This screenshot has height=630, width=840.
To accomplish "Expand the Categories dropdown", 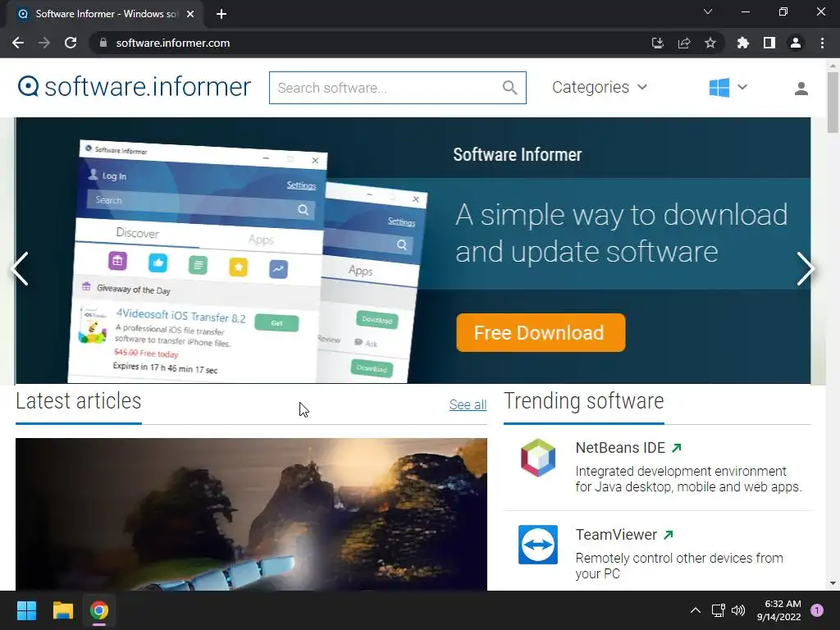I will tap(600, 87).
